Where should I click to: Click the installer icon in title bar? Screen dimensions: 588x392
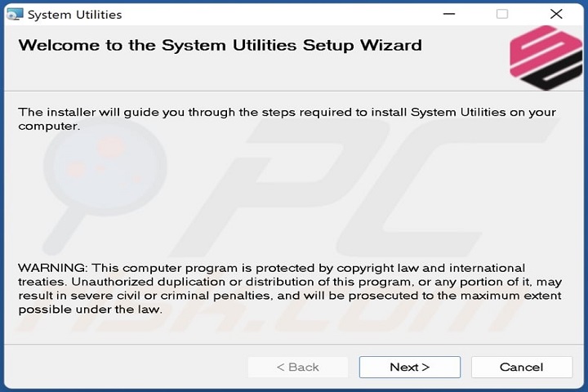(x=14, y=14)
